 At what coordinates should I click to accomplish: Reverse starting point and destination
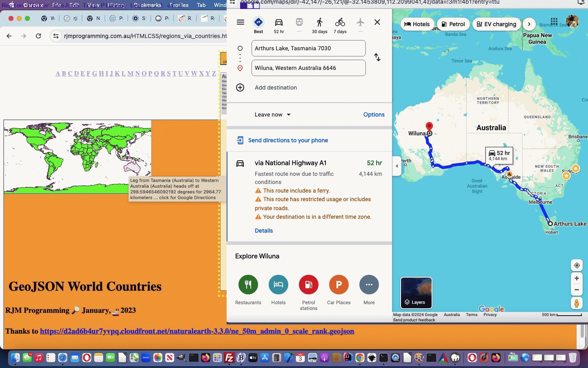pos(377,57)
